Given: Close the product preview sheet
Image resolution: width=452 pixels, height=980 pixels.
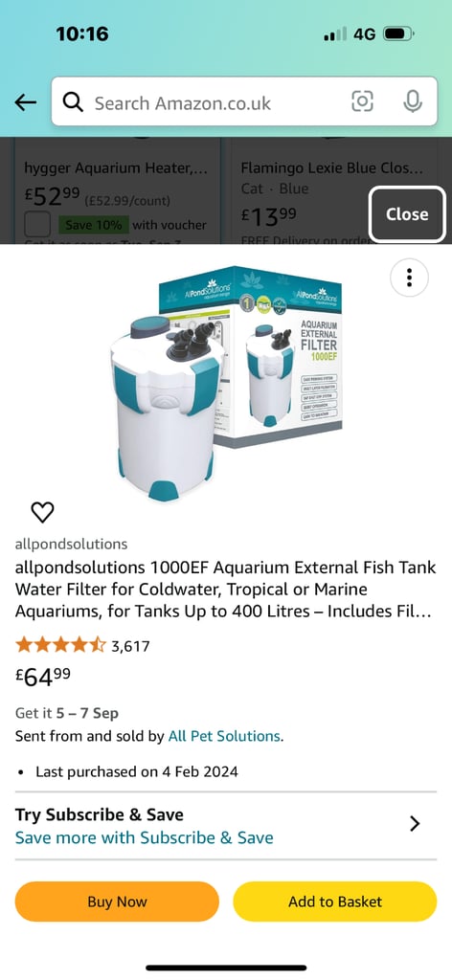Looking at the screenshot, I should coord(407,213).
